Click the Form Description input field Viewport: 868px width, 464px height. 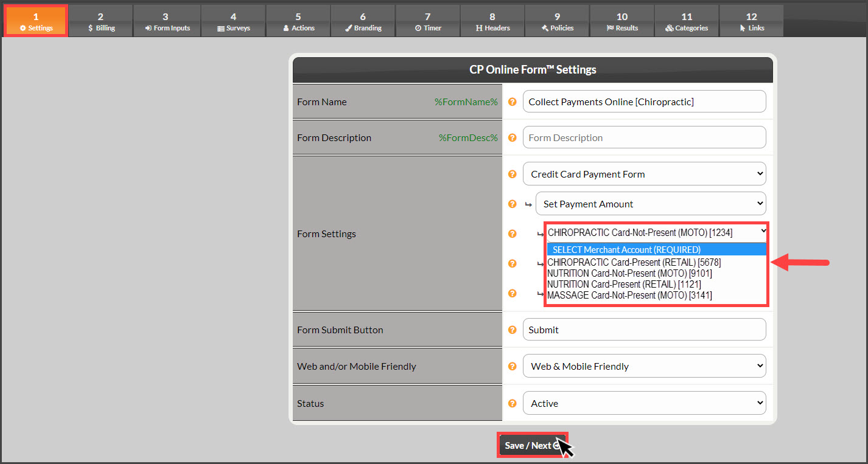tap(644, 137)
